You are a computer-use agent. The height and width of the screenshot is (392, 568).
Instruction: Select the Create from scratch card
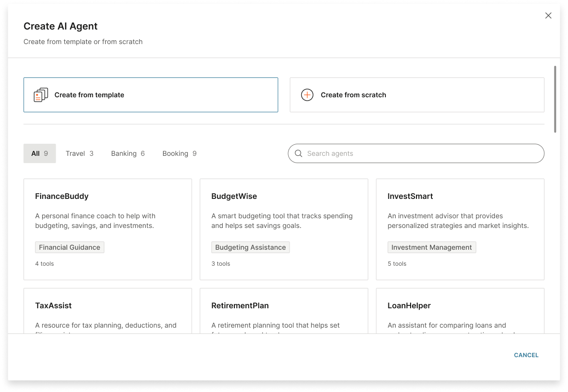(416, 94)
